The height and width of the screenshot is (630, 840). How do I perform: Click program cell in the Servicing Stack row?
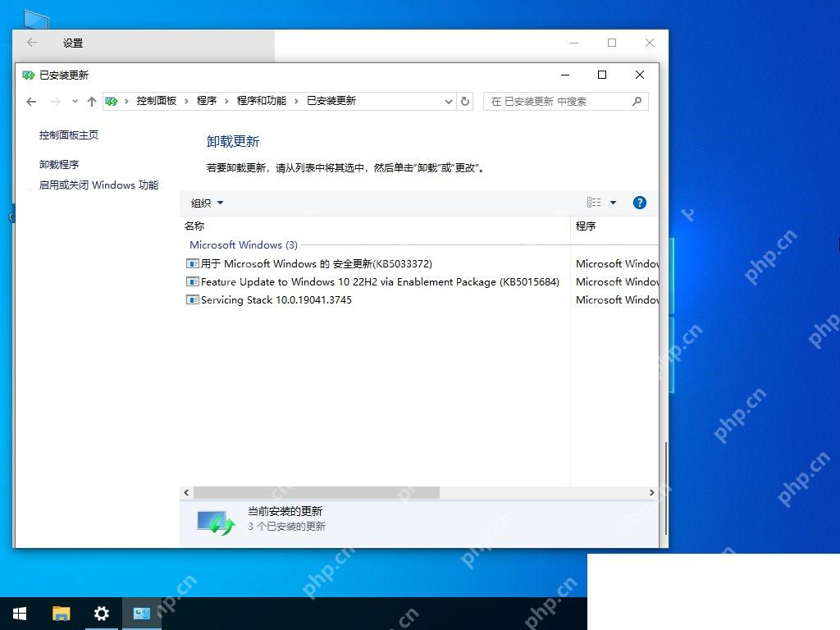pos(617,300)
